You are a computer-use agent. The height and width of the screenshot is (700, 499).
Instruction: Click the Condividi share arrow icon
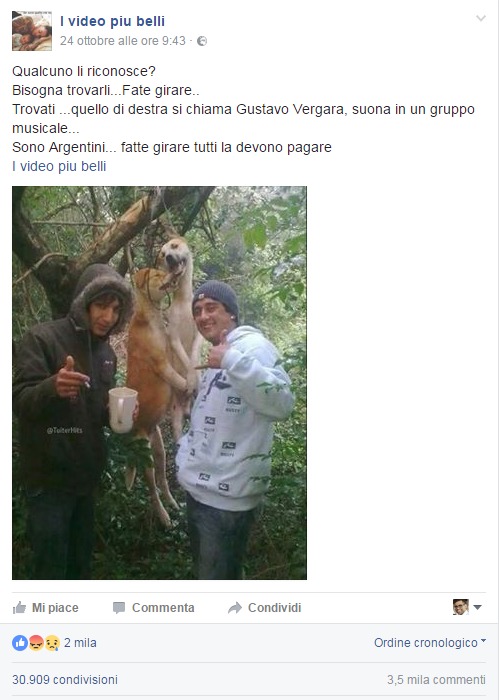(235, 608)
